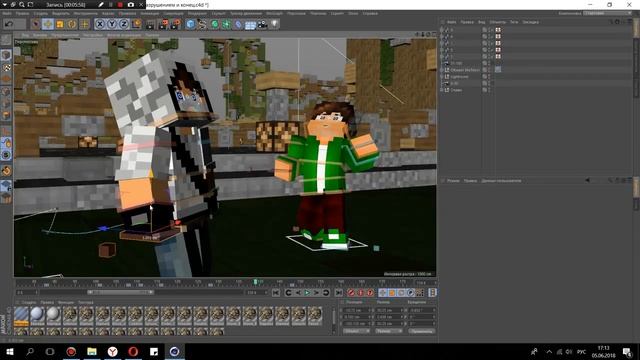Select the Live Selection tool
The height and width of the screenshot is (360, 640).
(x=36, y=24)
